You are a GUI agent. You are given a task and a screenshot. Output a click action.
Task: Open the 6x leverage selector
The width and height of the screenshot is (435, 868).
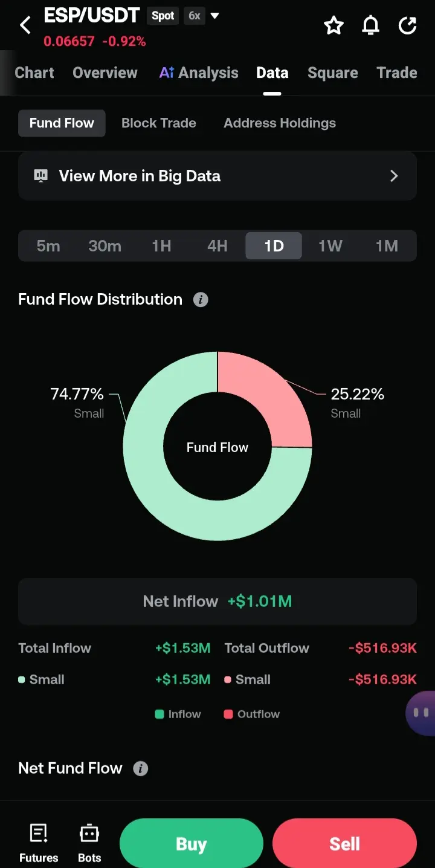pos(195,16)
